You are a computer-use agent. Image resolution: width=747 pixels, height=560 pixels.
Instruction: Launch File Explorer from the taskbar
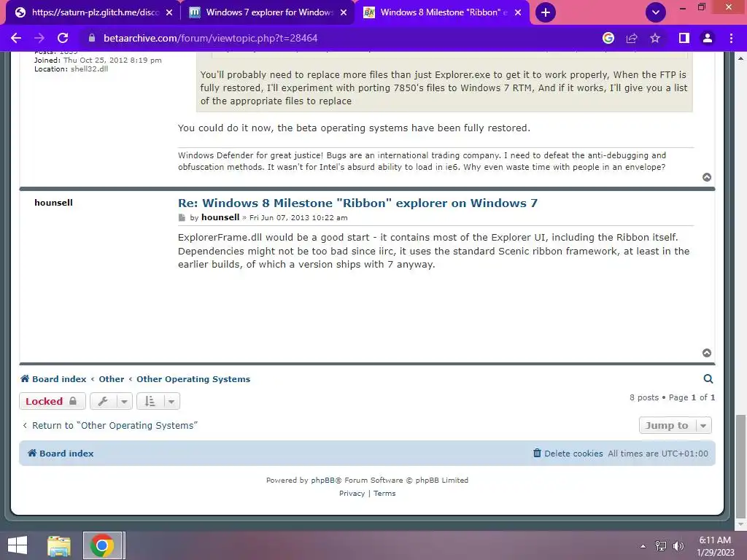point(59,545)
